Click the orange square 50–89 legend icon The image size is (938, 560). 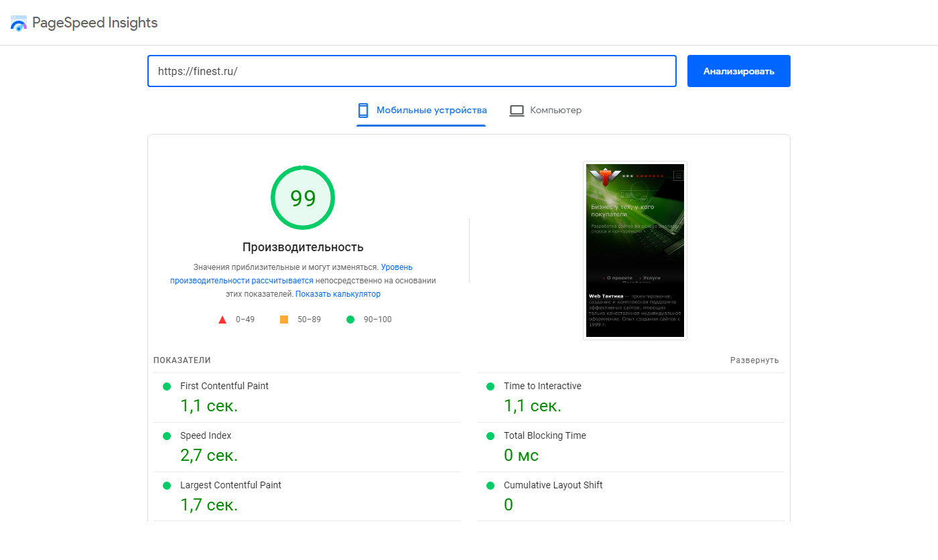pos(284,320)
